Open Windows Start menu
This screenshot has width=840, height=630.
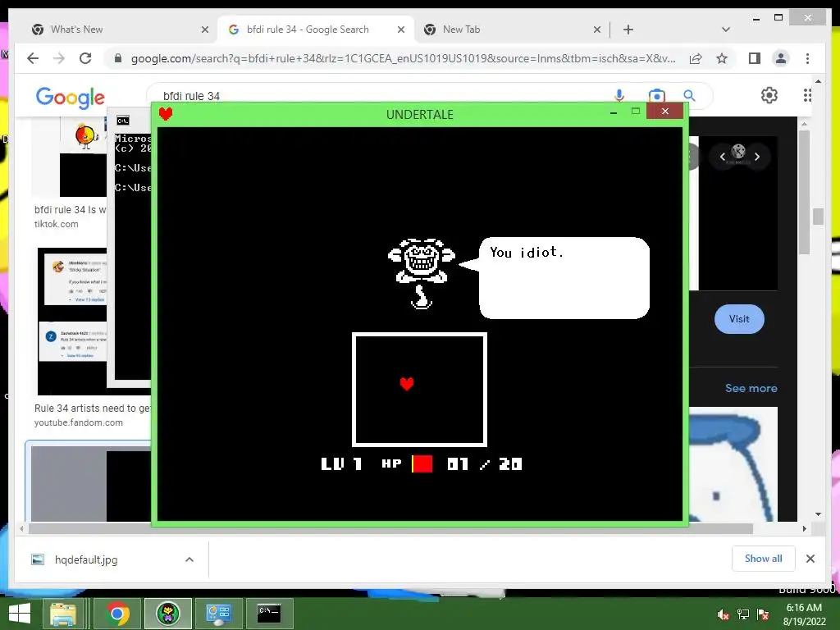[x=20, y=614]
